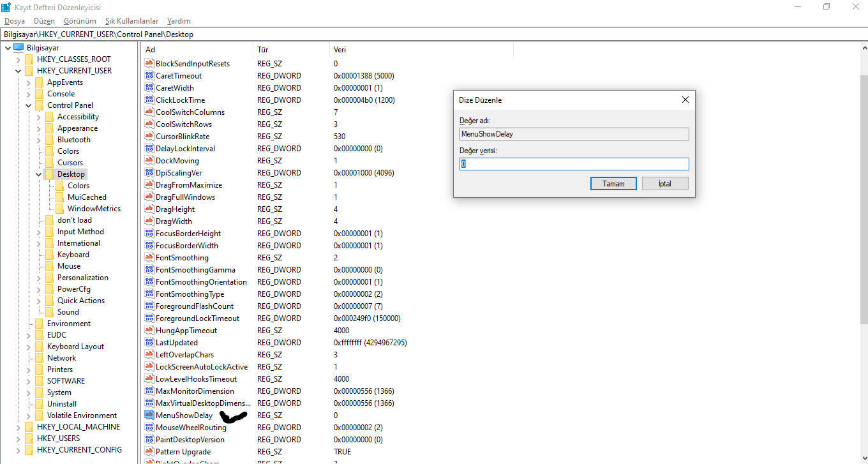Image resolution: width=868 pixels, height=464 pixels.
Task: Click the SOFTWARE folder icon
Action: [40, 381]
